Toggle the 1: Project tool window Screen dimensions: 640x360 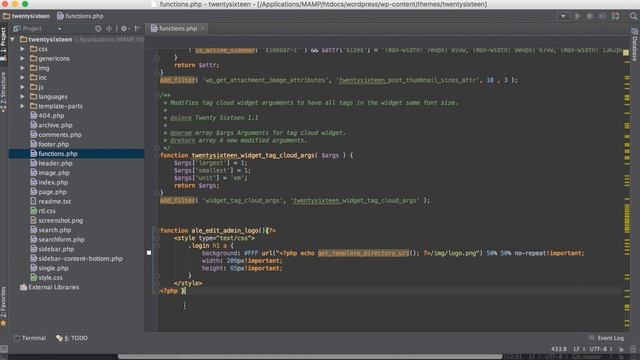[x=4, y=44]
